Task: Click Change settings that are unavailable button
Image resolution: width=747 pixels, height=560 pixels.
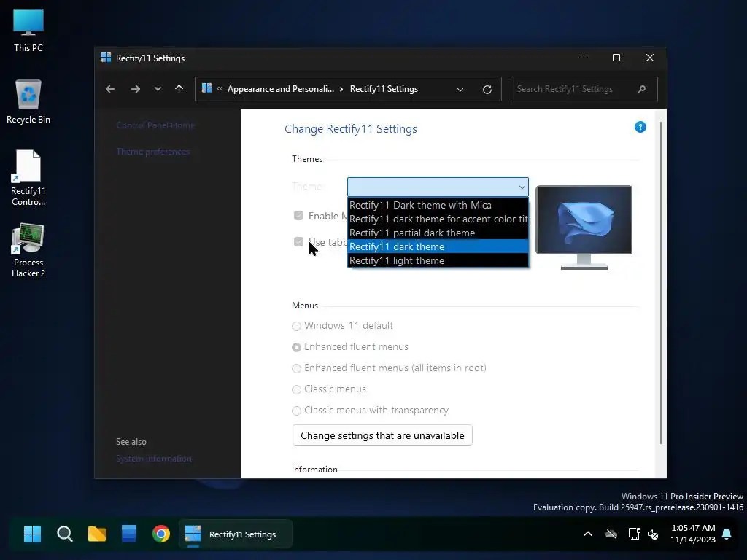Action: [382, 435]
